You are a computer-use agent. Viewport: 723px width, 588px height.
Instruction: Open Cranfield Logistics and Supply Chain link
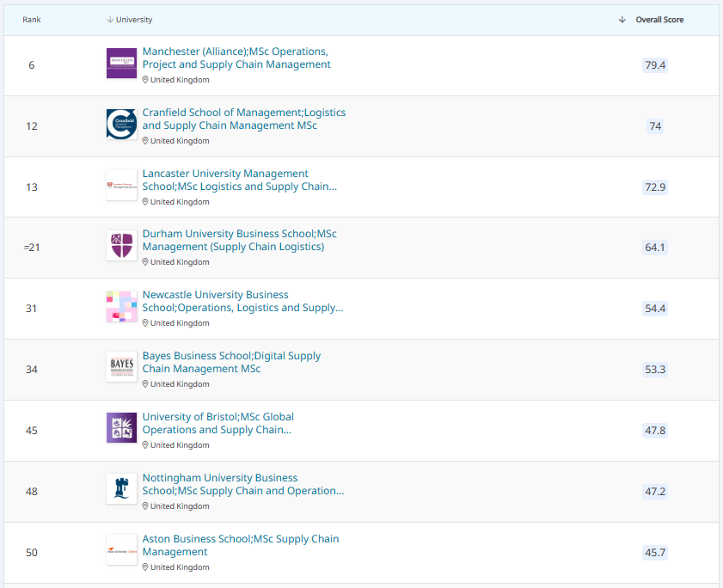(244, 119)
